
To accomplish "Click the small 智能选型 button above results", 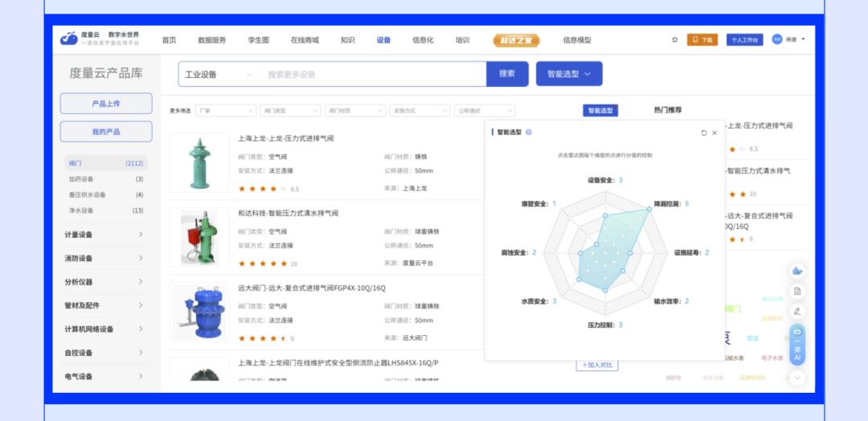I will tap(600, 111).
